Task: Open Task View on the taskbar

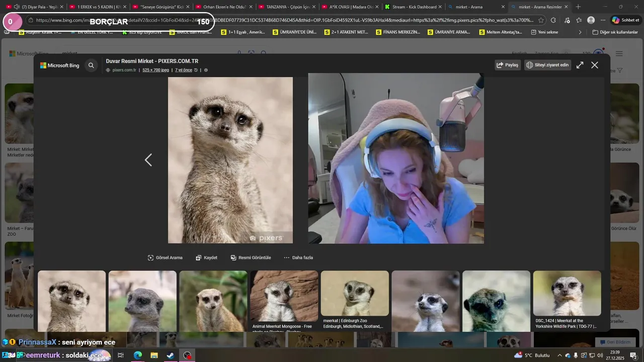Action: [x=121, y=355]
